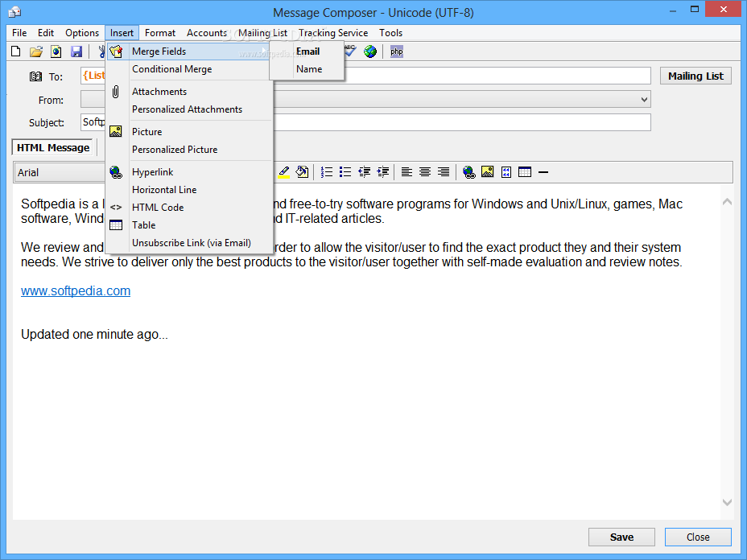747x560 pixels.
Task: Click on 'Updated one minute ago...' text
Action: click(94, 334)
